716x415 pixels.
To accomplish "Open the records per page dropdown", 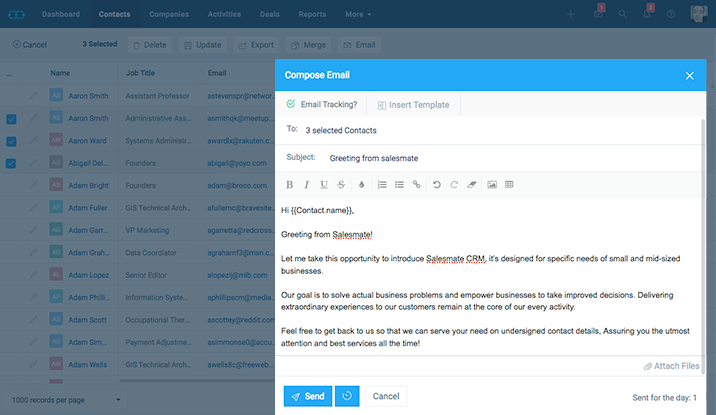I will (65, 400).
